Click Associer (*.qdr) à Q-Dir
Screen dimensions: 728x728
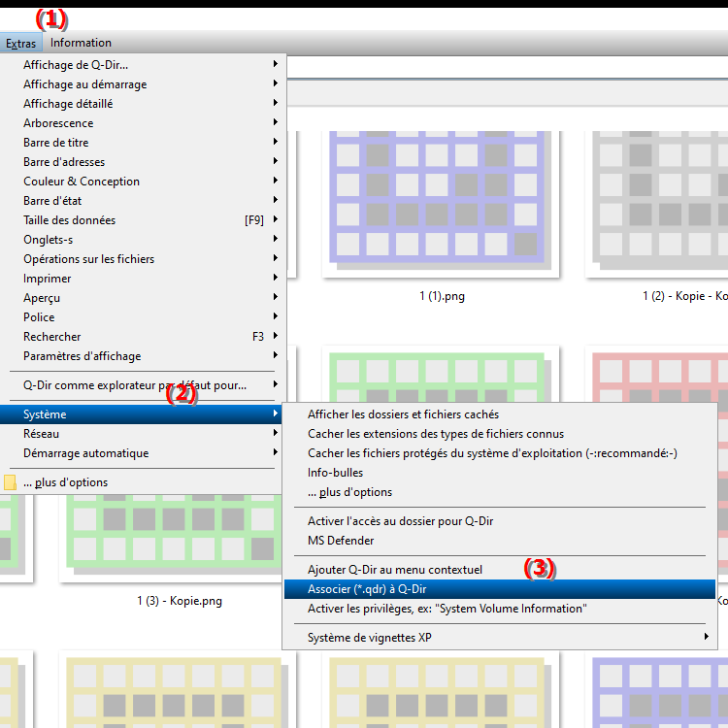[500, 589]
